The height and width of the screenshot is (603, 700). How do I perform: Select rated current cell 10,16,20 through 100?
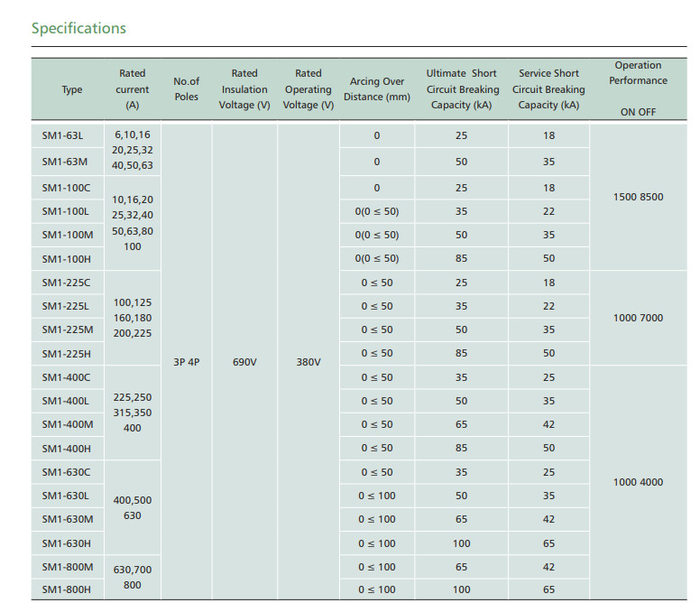132,223
